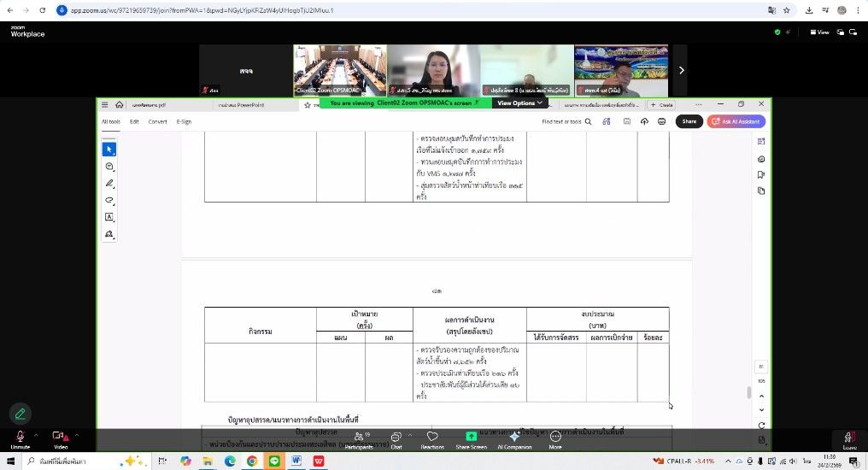Open the All tools menu in Acrobat
The width and height of the screenshot is (868, 470).
pyautogui.click(x=111, y=122)
